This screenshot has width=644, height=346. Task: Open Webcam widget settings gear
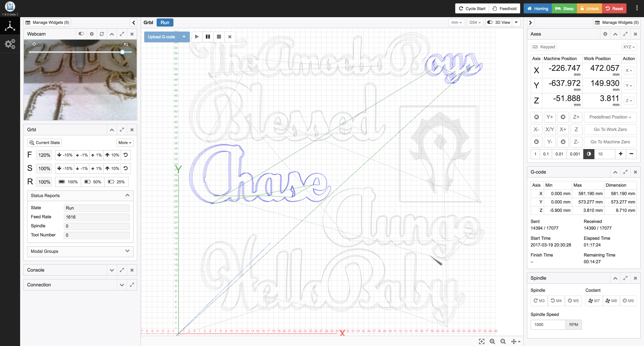tap(92, 34)
